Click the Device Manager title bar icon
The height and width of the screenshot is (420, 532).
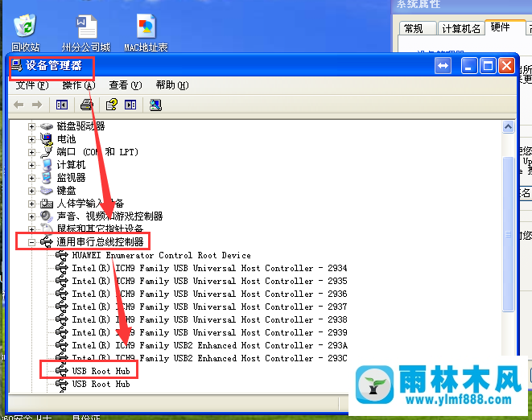click(x=17, y=65)
